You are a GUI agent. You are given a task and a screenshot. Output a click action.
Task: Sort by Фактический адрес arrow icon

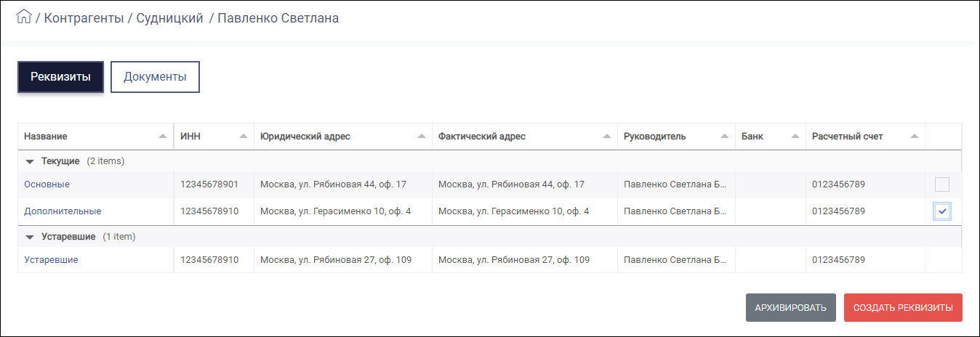coord(607,137)
